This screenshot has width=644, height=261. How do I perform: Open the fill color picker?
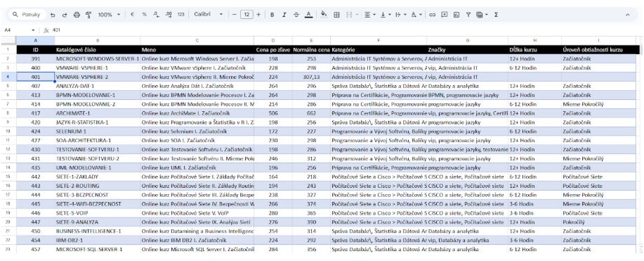324,14
